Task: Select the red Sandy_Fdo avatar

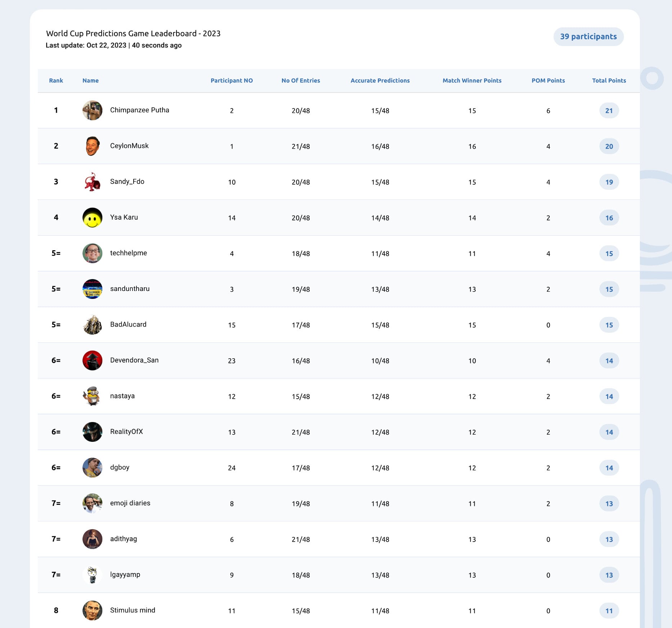Action: click(x=92, y=181)
